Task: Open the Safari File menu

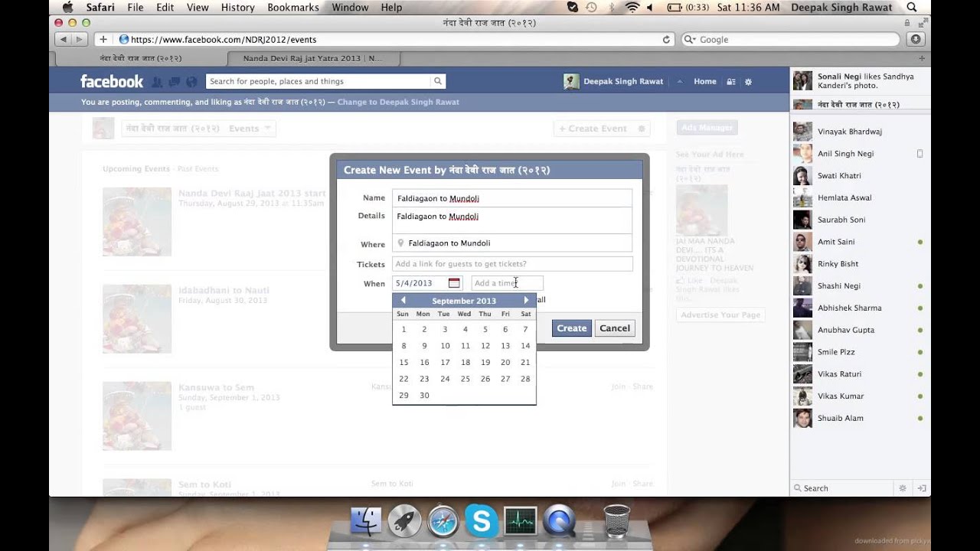Action: click(x=136, y=7)
